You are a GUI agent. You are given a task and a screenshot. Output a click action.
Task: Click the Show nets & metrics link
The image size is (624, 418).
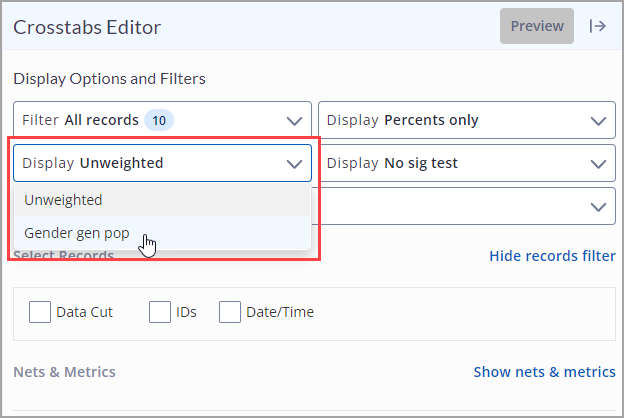coord(544,372)
